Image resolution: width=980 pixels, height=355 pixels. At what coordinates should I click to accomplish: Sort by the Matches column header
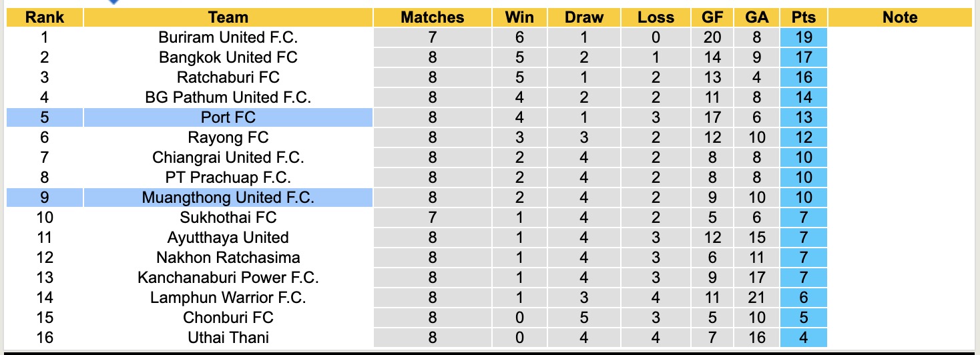432,17
